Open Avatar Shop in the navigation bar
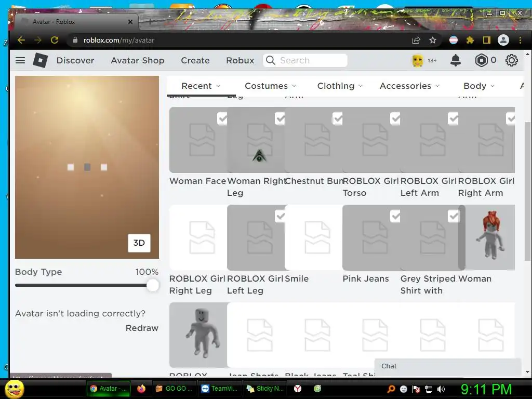The width and height of the screenshot is (532, 399). click(137, 60)
